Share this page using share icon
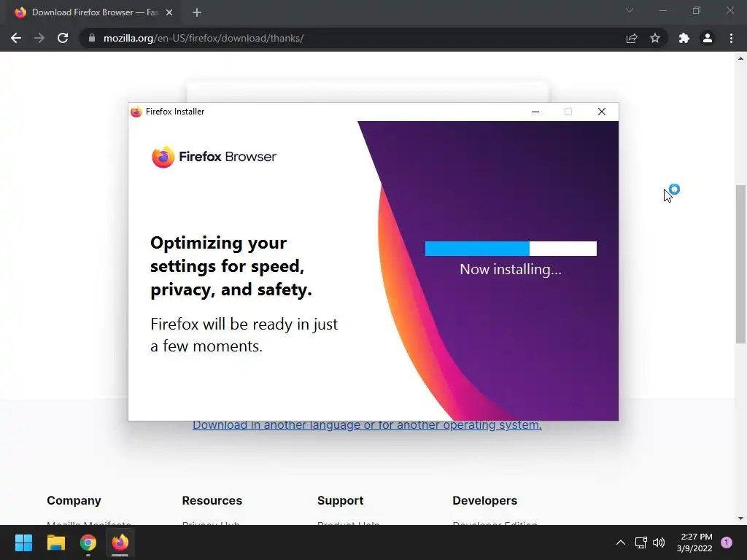This screenshot has height=560, width=747. click(632, 38)
